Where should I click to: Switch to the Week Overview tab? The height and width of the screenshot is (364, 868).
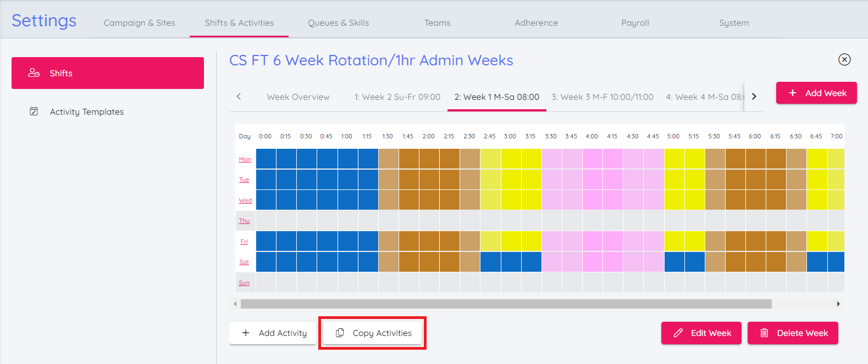[x=298, y=97]
